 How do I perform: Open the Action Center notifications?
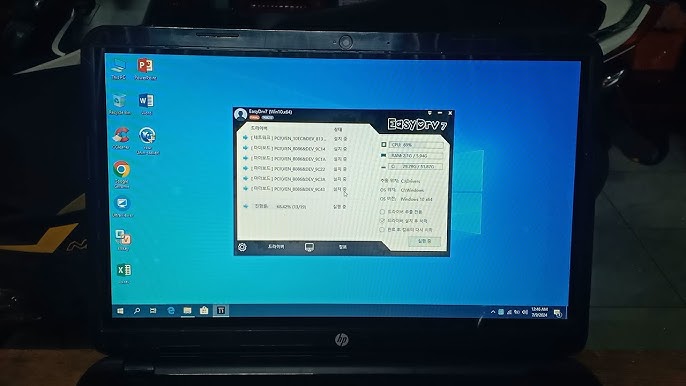[x=557, y=313]
